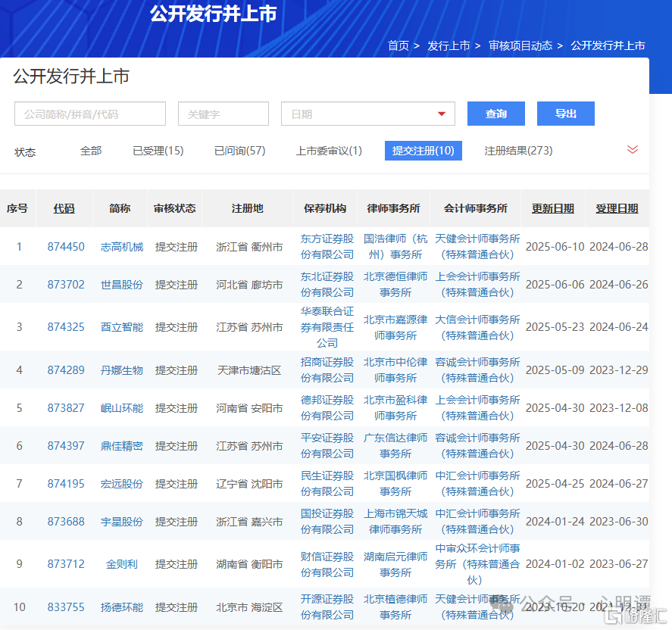Open law firm 国浩律师（杭州）事务所
672x630 pixels.
(x=395, y=247)
